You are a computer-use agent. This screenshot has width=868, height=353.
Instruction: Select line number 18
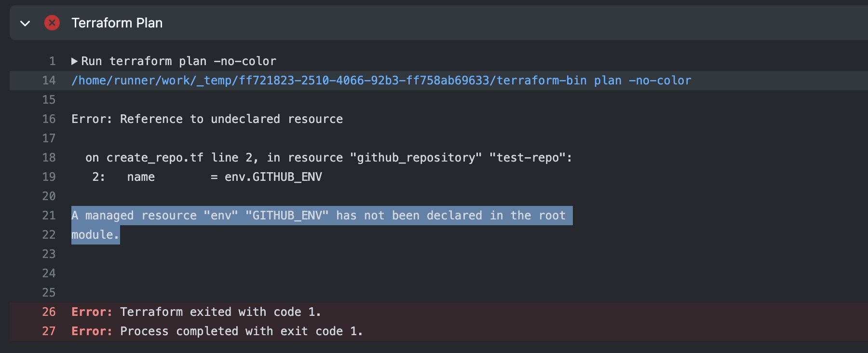[x=49, y=158]
